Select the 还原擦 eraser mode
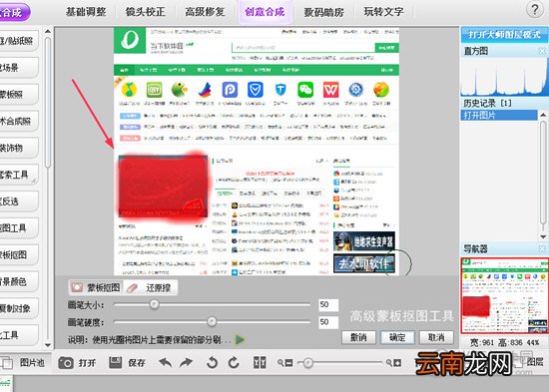Image resolution: width=549 pixels, height=392 pixels. (x=150, y=287)
